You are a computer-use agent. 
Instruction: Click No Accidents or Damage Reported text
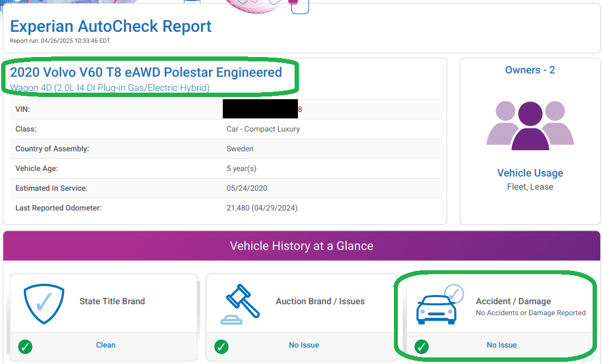point(531,313)
